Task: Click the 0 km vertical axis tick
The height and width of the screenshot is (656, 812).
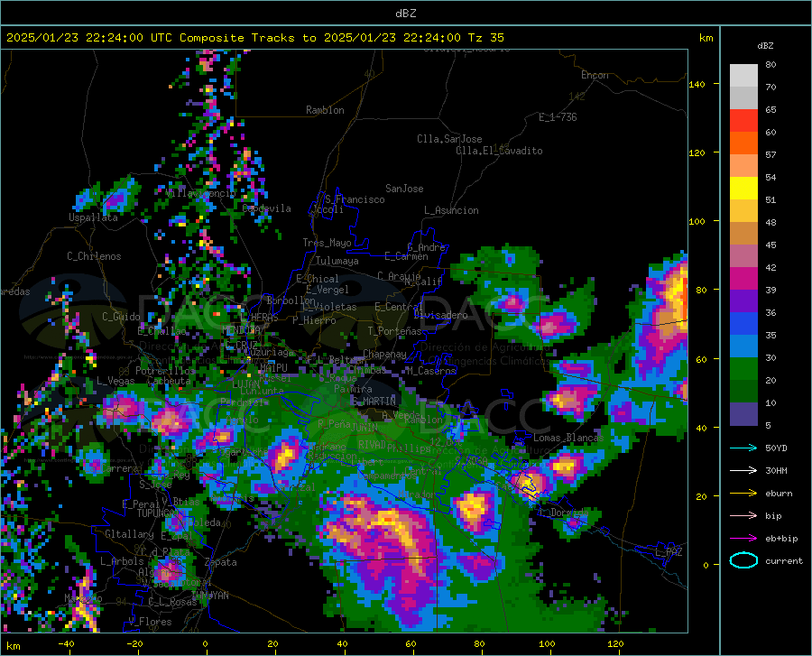Action: (x=706, y=565)
